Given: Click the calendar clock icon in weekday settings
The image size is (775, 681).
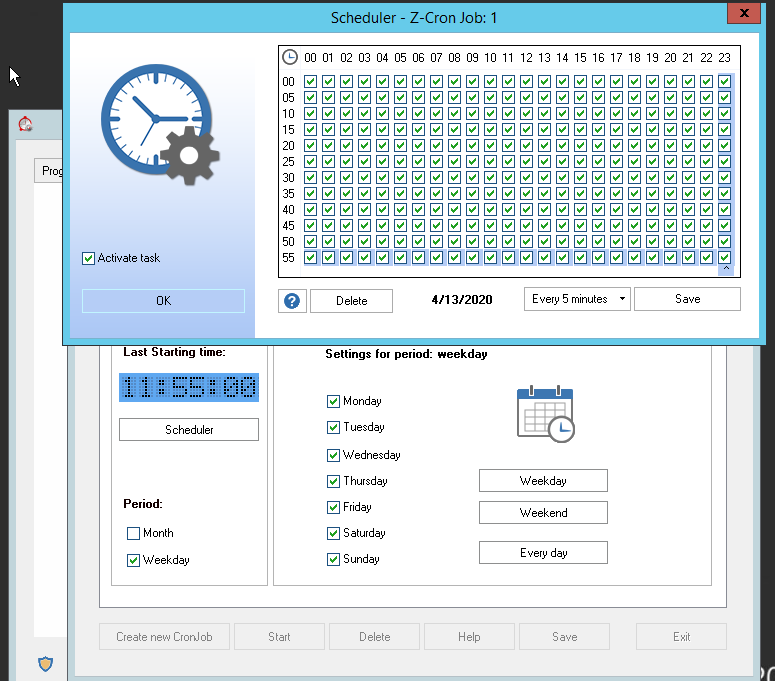Looking at the screenshot, I should click(x=546, y=414).
